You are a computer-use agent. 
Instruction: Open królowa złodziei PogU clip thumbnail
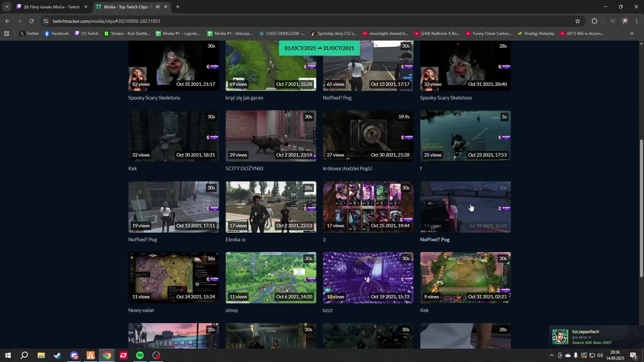(368, 136)
